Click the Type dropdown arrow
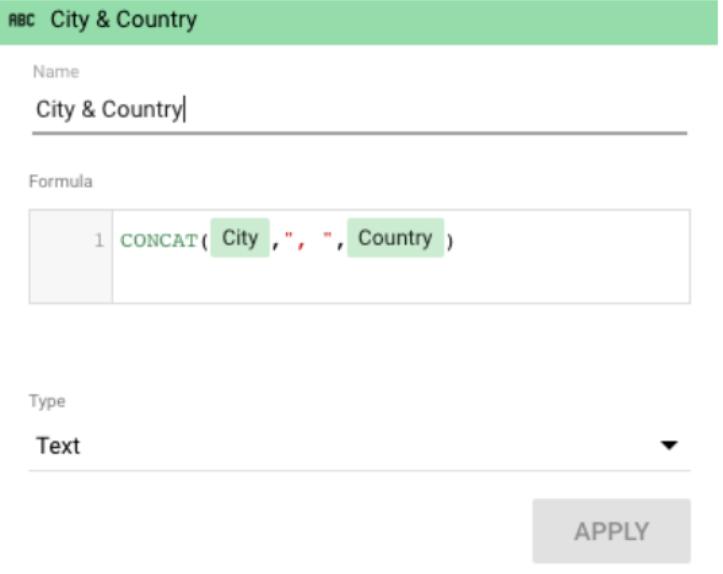This screenshot has height=574, width=723. tap(669, 446)
